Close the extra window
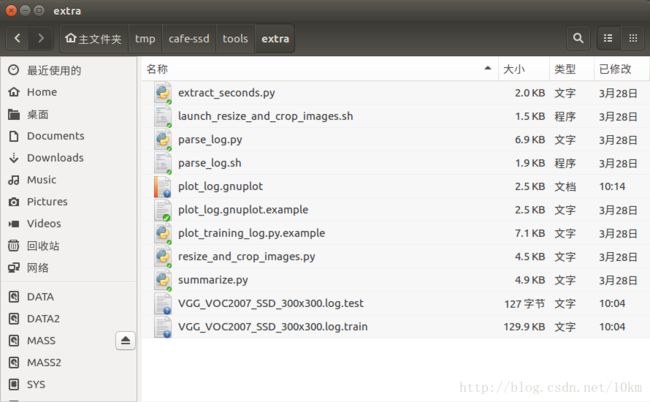Image resolution: width=650 pixels, height=402 pixels. click(11, 10)
